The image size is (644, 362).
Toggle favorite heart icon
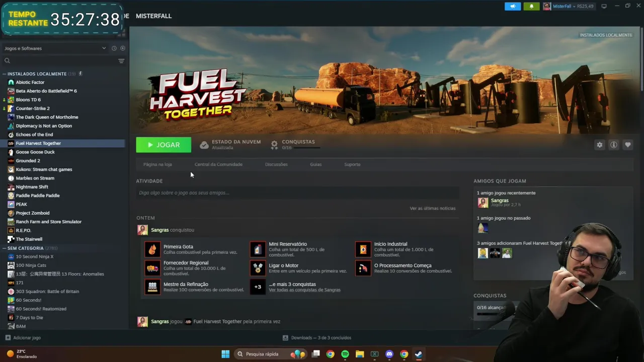[x=627, y=145]
